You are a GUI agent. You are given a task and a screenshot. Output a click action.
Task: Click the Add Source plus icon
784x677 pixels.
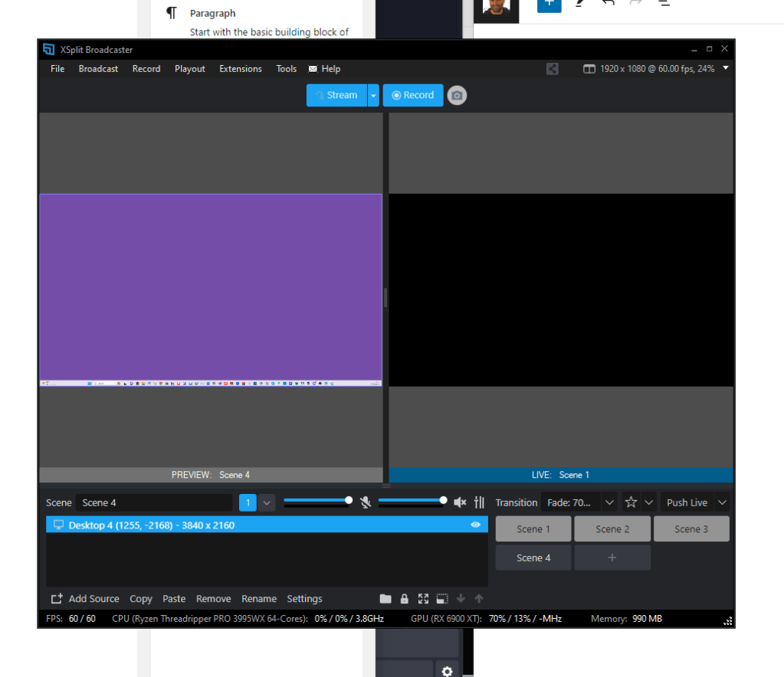click(x=57, y=599)
